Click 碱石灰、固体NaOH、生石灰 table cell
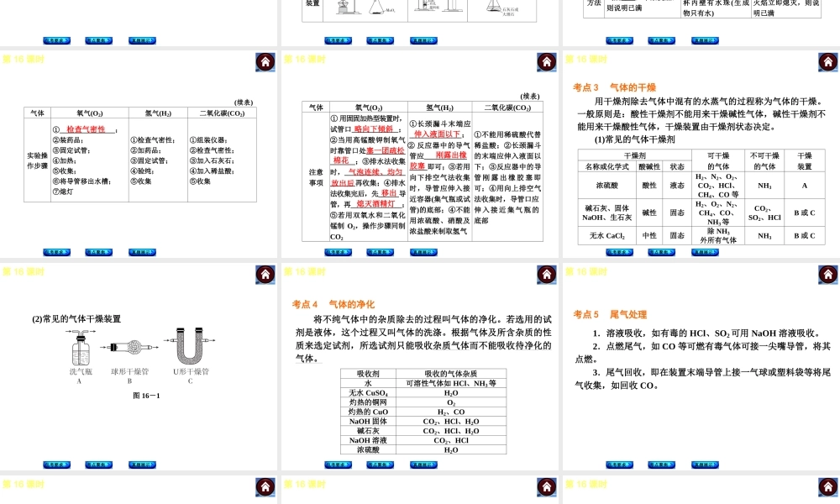 [607, 213]
